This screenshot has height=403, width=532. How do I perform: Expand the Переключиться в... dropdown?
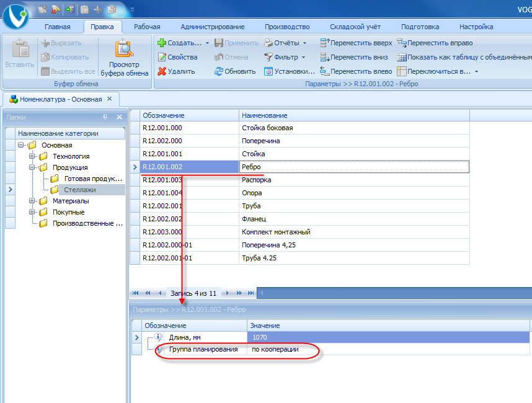pyautogui.click(x=476, y=71)
